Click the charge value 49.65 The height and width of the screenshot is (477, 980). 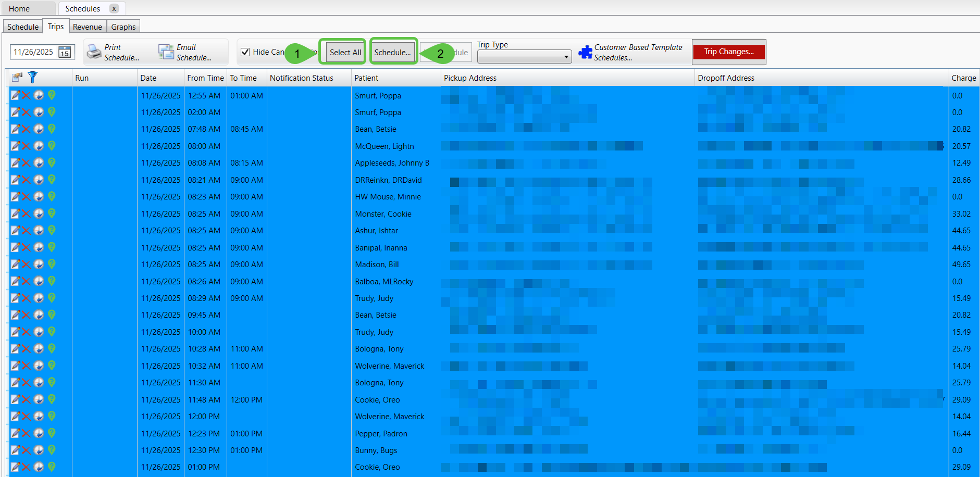pos(961,264)
